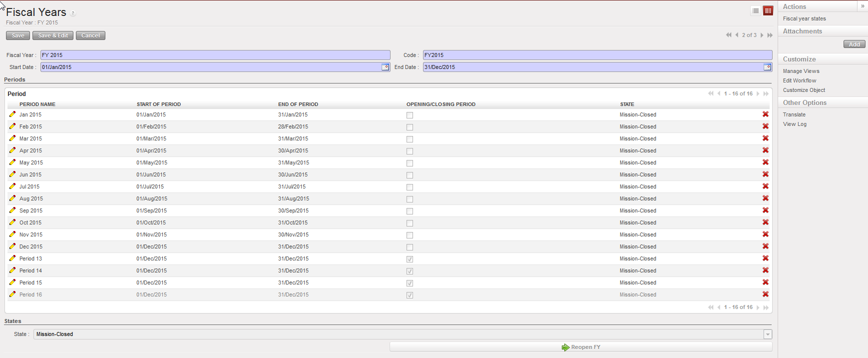868x358 pixels.
Task: Click the Reopen FY button
Action: coord(581,347)
